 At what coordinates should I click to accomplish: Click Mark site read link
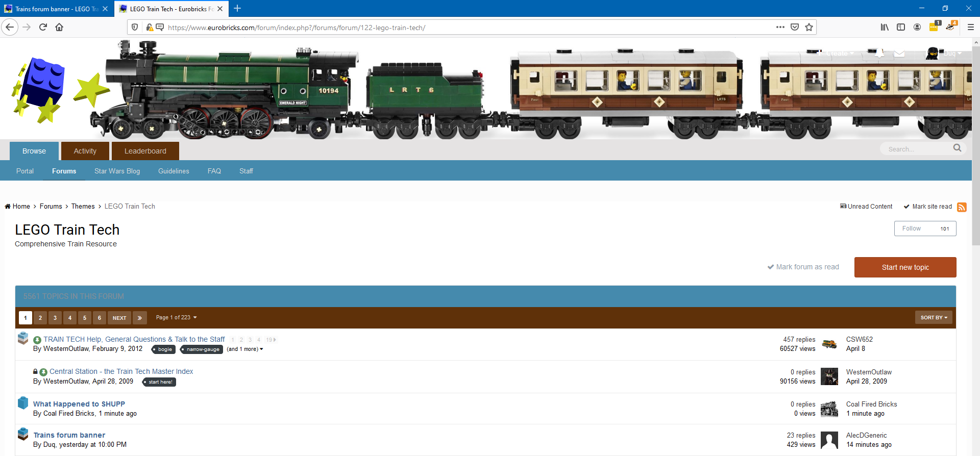click(x=928, y=207)
